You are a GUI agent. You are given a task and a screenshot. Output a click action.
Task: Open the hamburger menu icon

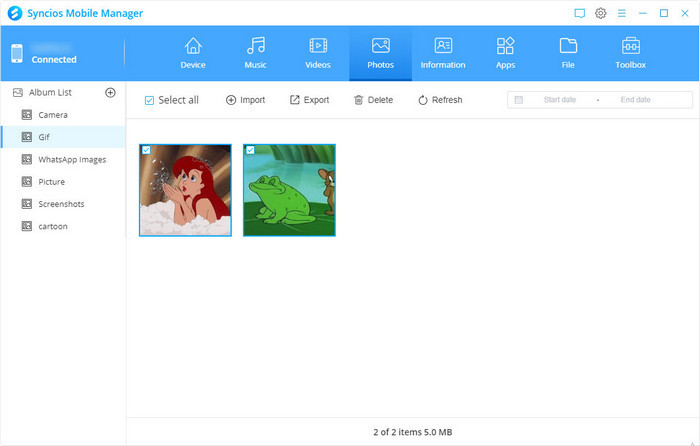coord(621,13)
